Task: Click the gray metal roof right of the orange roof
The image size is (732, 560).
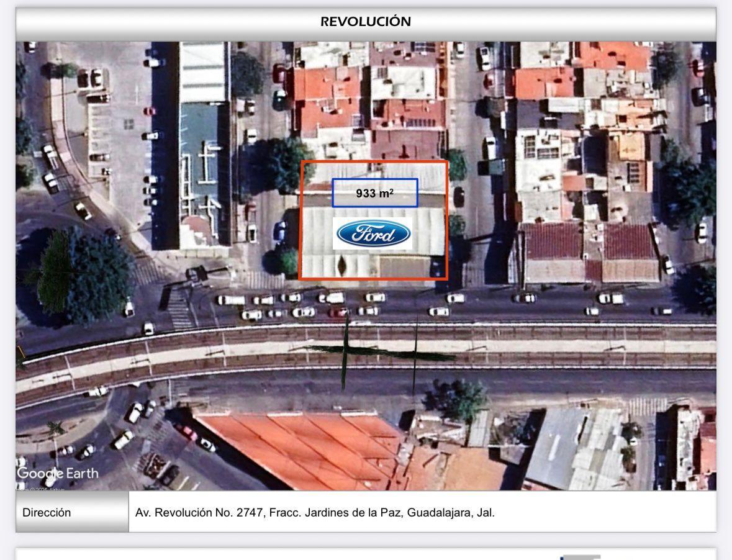Action: 574,447
